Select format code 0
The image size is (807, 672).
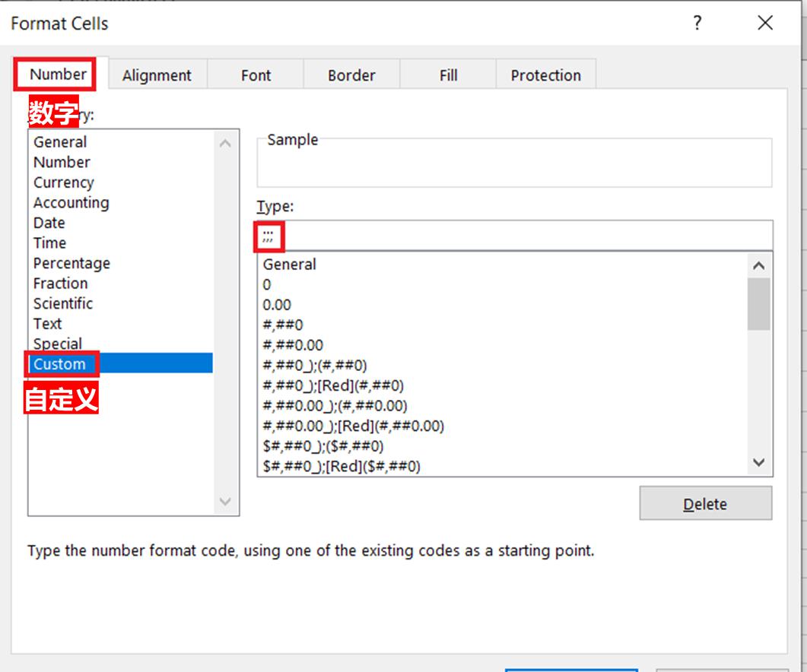[x=502, y=284]
